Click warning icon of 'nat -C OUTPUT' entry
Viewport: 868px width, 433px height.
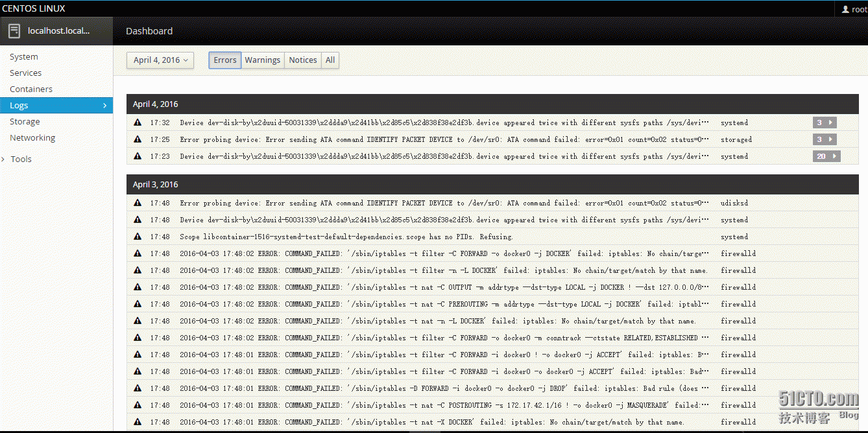pyautogui.click(x=138, y=287)
